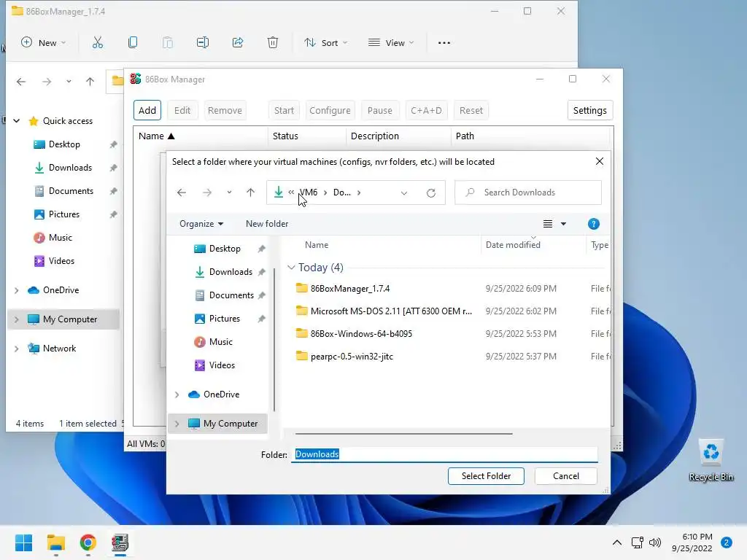Select Videos in File Explorer sidebar
747x560 pixels.
pyautogui.click(x=61, y=261)
